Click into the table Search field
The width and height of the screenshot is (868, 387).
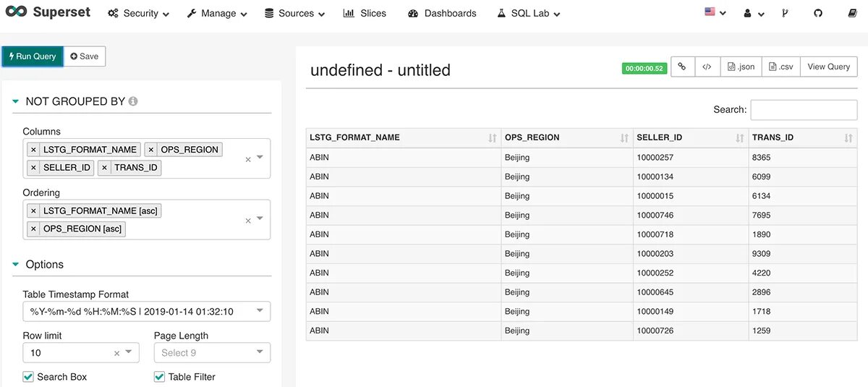(x=804, y=110)
